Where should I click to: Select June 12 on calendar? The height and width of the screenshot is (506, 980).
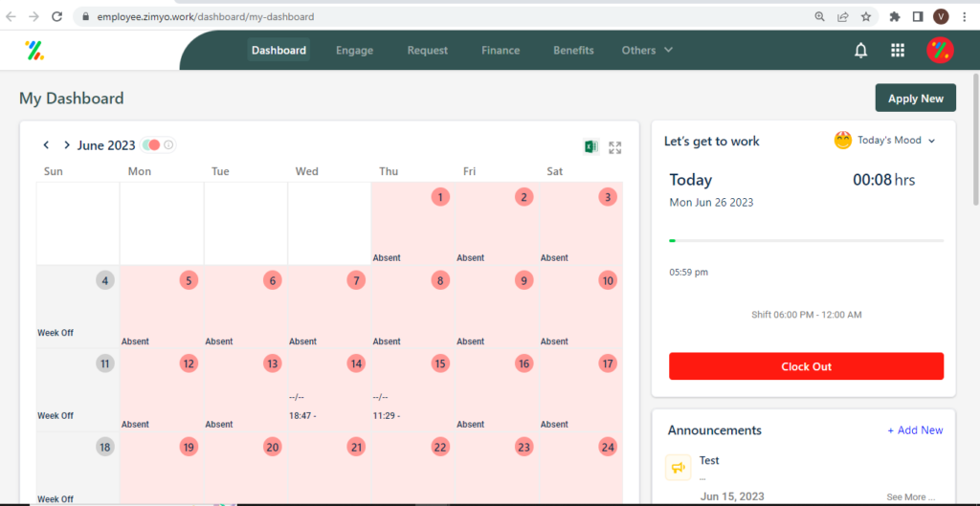point(189,363)
